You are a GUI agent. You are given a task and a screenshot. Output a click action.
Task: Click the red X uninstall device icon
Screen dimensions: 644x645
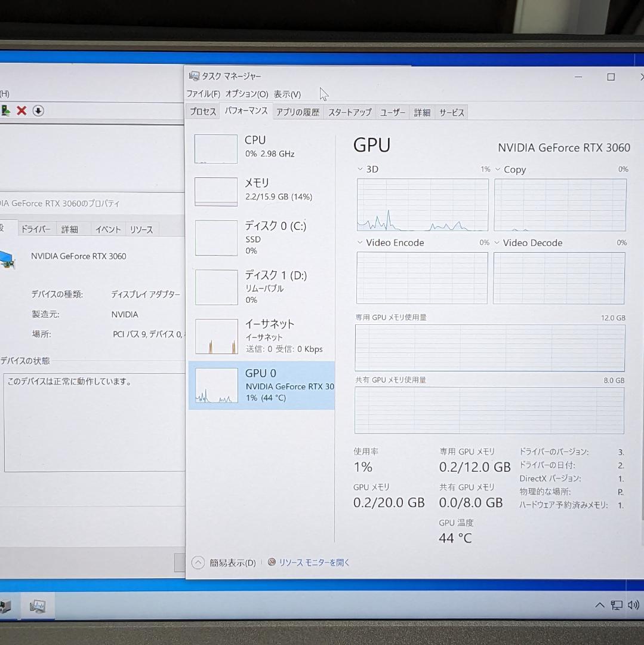(21, 110)
